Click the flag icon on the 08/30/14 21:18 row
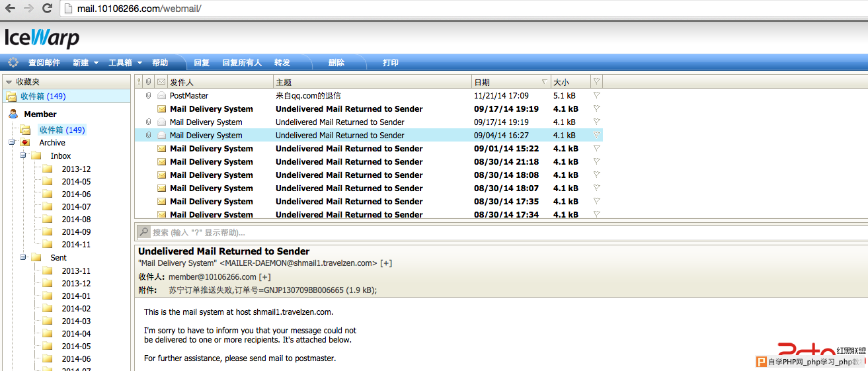Screen dimensions: 868x371 (596, 162)
